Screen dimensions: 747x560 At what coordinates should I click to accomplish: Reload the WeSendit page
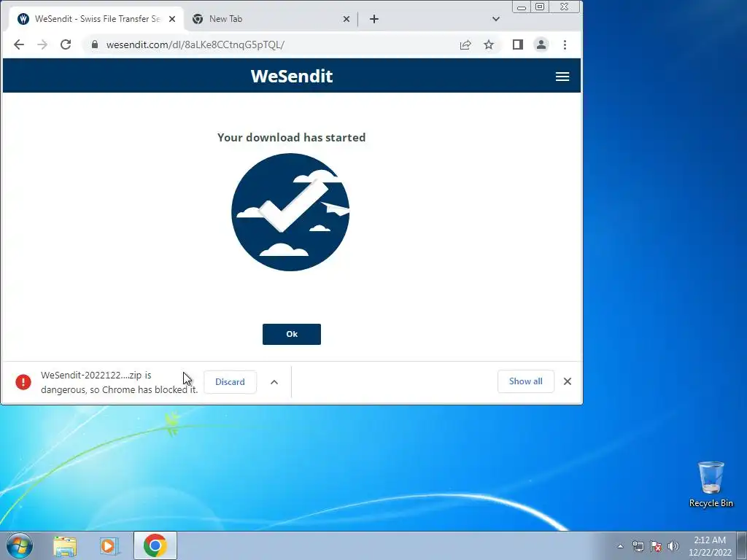[66, 44]
